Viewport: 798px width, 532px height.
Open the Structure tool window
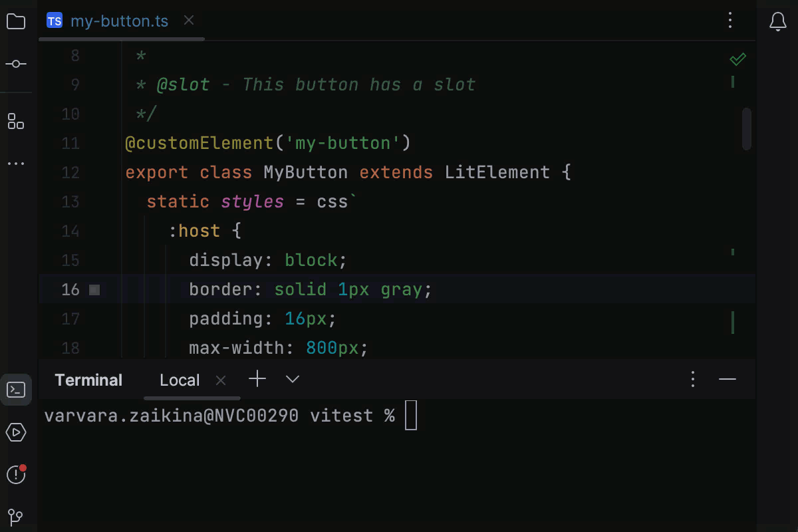point(16,122)
